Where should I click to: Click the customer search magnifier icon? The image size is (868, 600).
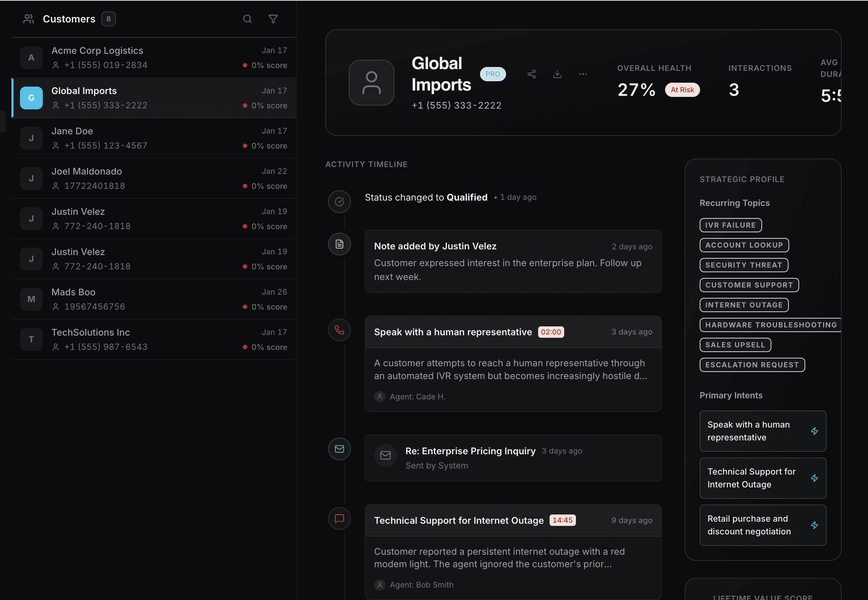[247, 19]
